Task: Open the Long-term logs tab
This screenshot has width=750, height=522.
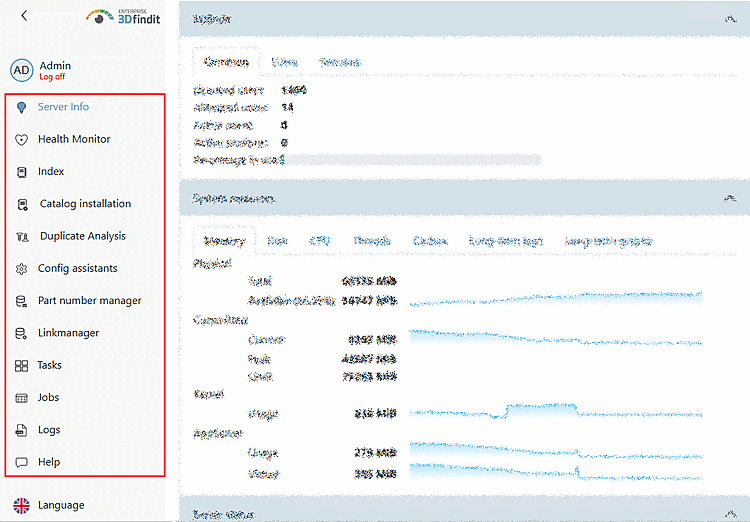Action: (506, 241)
